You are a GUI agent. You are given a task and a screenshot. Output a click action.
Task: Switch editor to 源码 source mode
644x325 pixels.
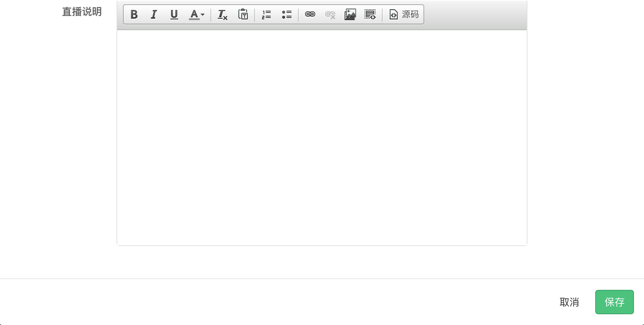click(x=404, y=14)
